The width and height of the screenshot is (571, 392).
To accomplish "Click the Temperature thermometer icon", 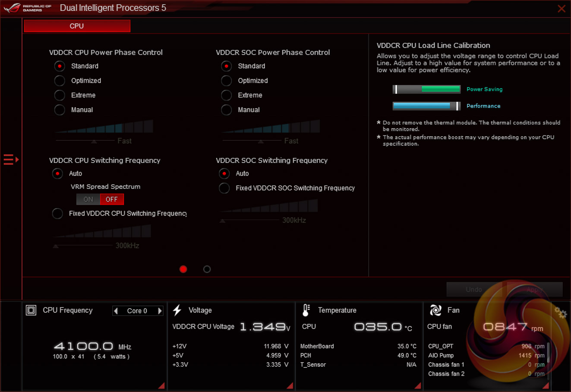I will tap(306, 310).
